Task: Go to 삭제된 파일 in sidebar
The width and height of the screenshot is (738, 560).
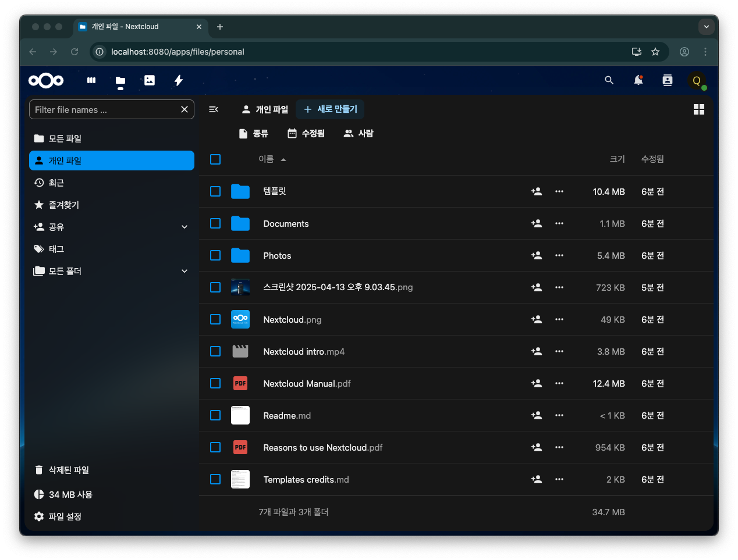Action: click(x=112, y=470)
